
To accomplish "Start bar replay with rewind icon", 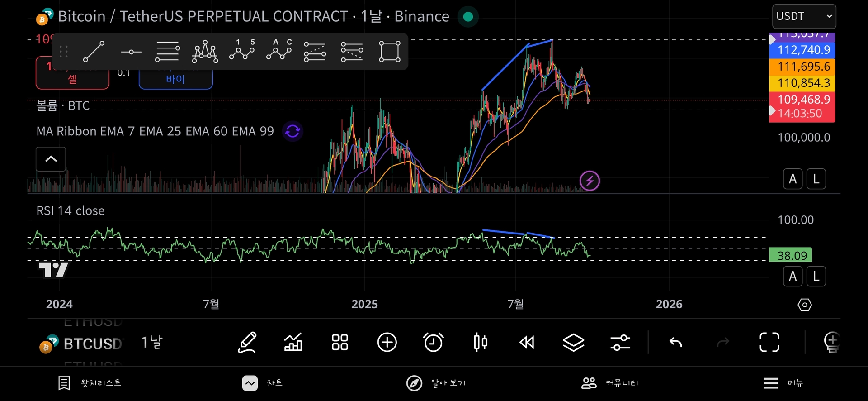I will point(527,343).
